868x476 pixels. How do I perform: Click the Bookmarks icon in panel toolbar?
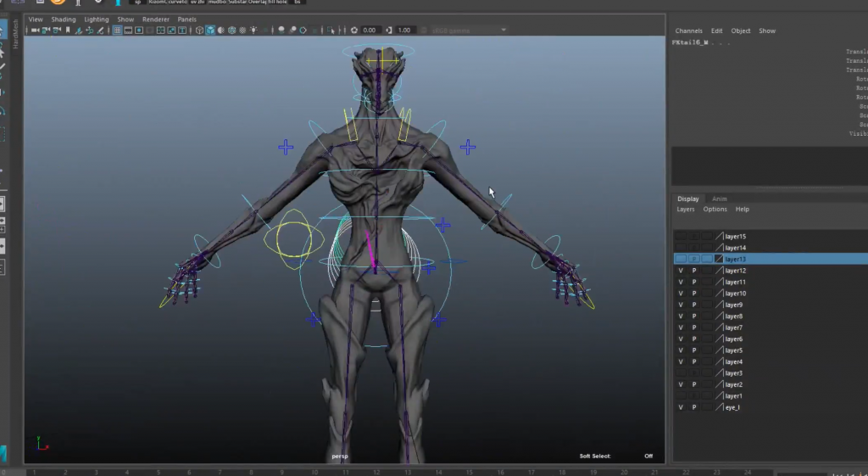[x=68, y=30]
